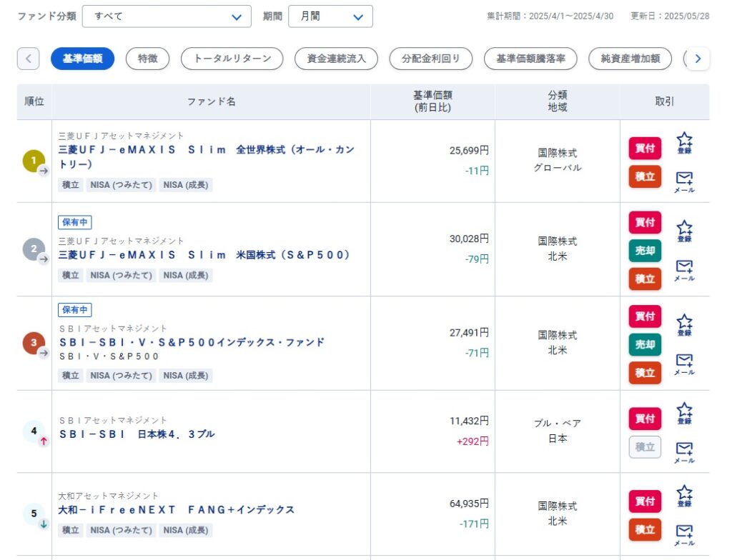Viewport: 732px width, 560px height.
Task: Switch to 資金連続流入 tab
Action: pos(336,59)
